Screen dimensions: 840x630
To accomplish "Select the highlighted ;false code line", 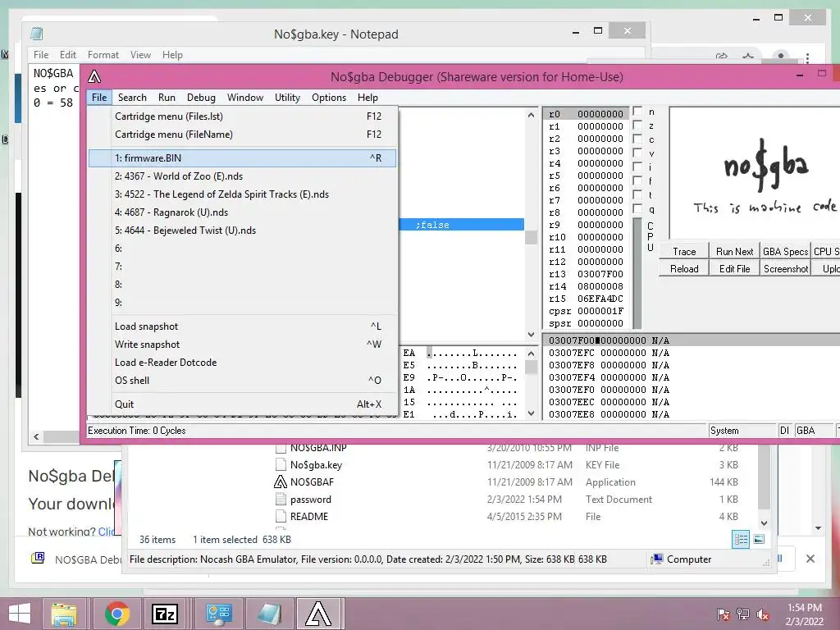I will coord(462,225).
